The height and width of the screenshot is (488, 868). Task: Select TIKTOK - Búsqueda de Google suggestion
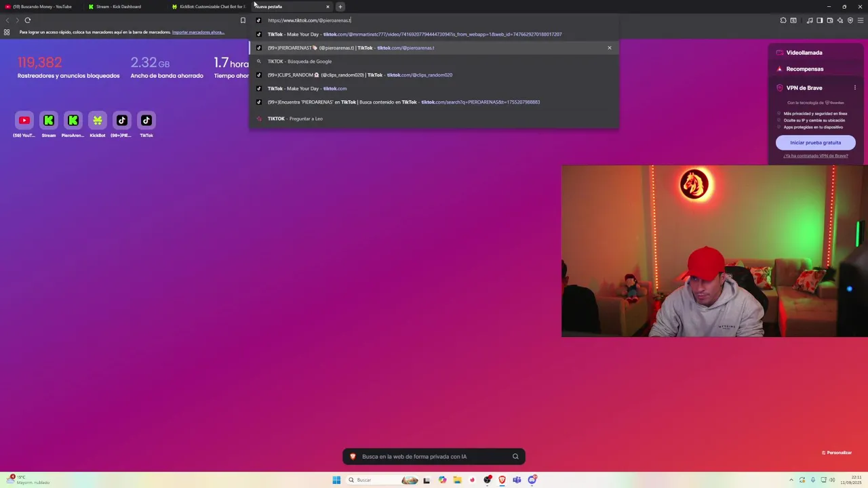(x=434, y=61)
